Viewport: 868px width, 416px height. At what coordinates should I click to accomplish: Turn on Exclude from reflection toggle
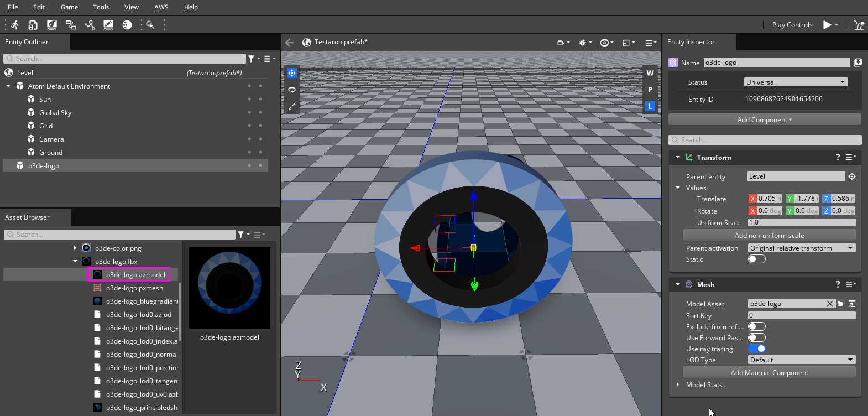(x=756, y=326)
